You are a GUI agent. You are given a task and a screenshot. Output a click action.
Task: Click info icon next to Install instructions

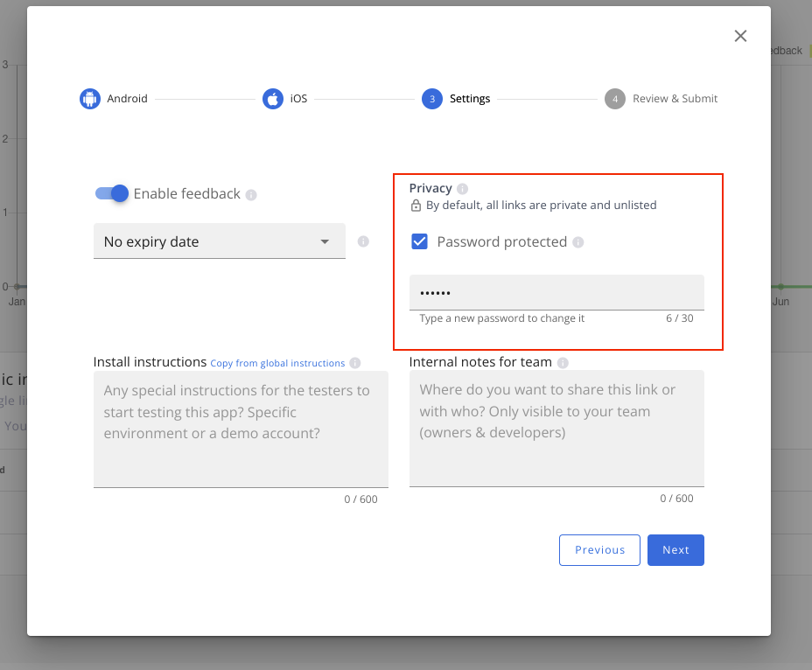[354, 363]
